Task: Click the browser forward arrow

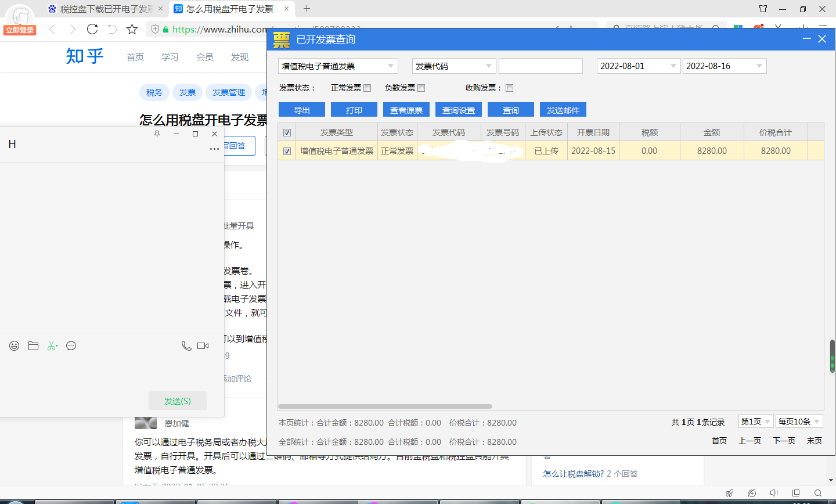Action: coord(73,30)
